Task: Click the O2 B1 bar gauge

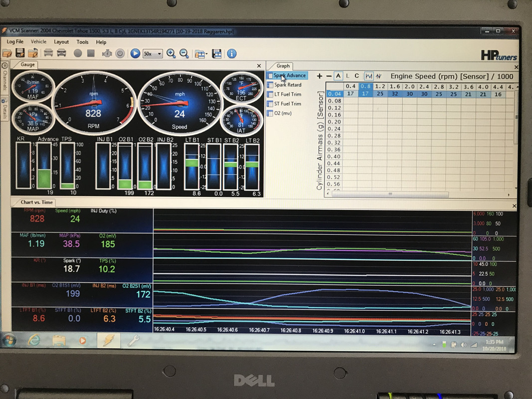Action: pyautogui.click(x=125, y=166)
